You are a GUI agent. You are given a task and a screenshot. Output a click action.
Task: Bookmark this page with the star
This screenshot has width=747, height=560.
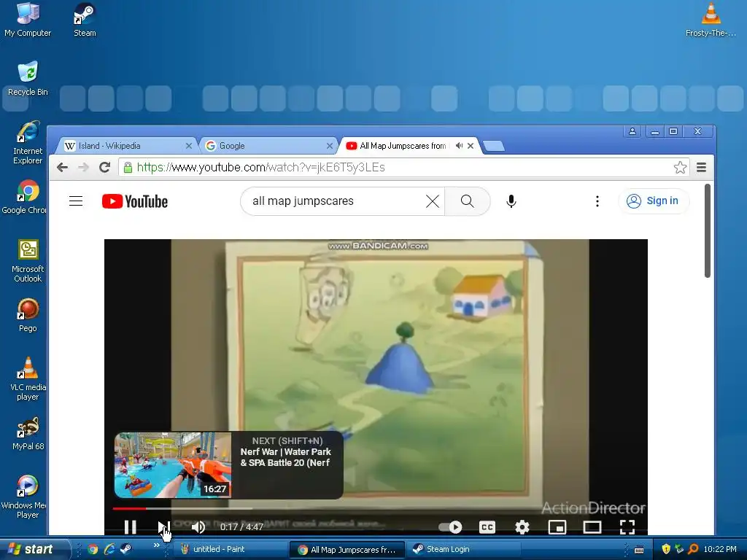click(x=680, y=167)
